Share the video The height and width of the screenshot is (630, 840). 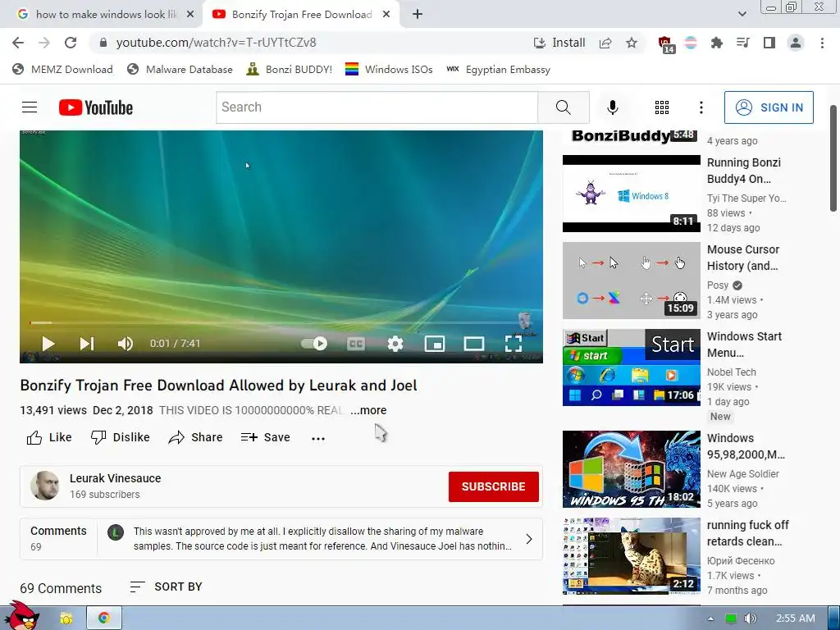point(195,437)
